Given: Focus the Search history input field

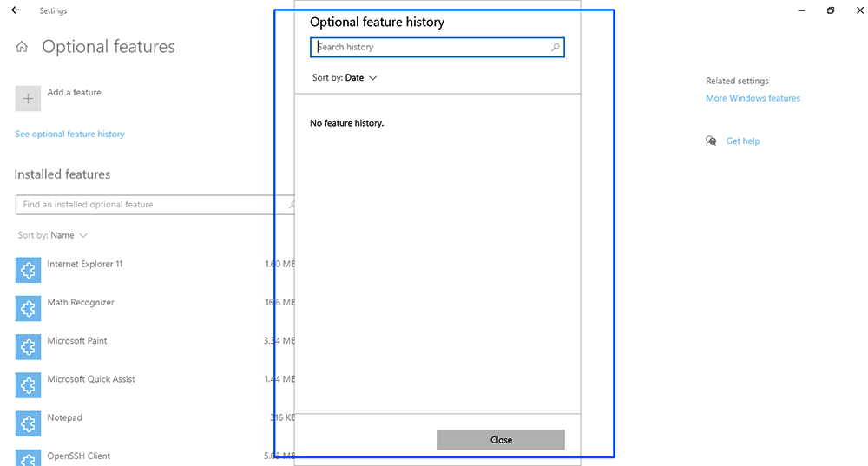Looking at the screenshot, I should 437,47.
